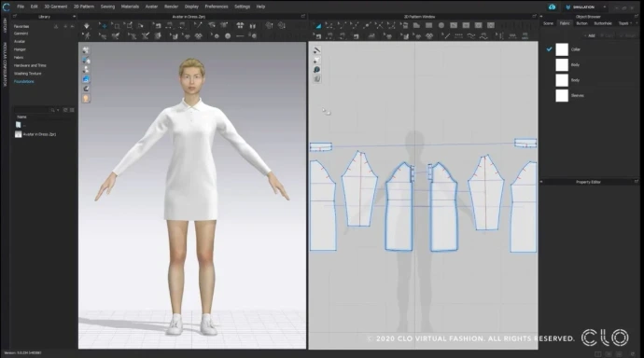
Task: Switch Library to thumbnail view icon
Action: point(65,110)
